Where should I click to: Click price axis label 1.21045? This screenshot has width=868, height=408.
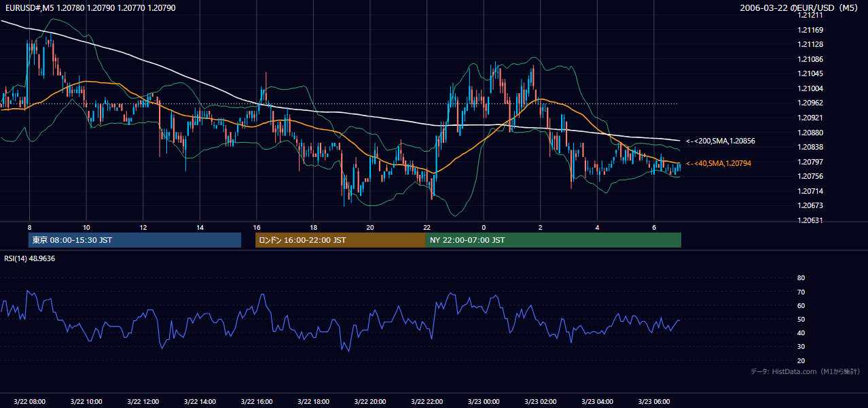pyautogui.click(x=809, y=73)
